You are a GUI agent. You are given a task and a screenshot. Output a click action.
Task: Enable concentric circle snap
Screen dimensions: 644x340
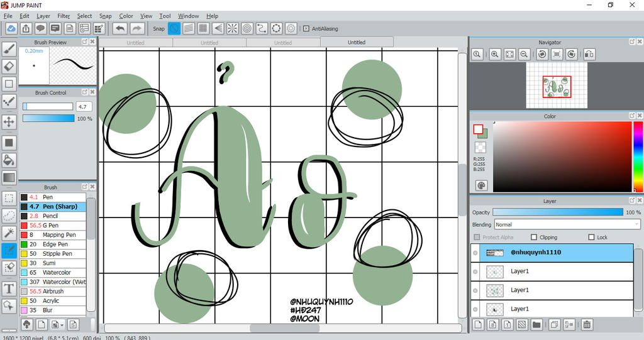[x=247, y=28]
